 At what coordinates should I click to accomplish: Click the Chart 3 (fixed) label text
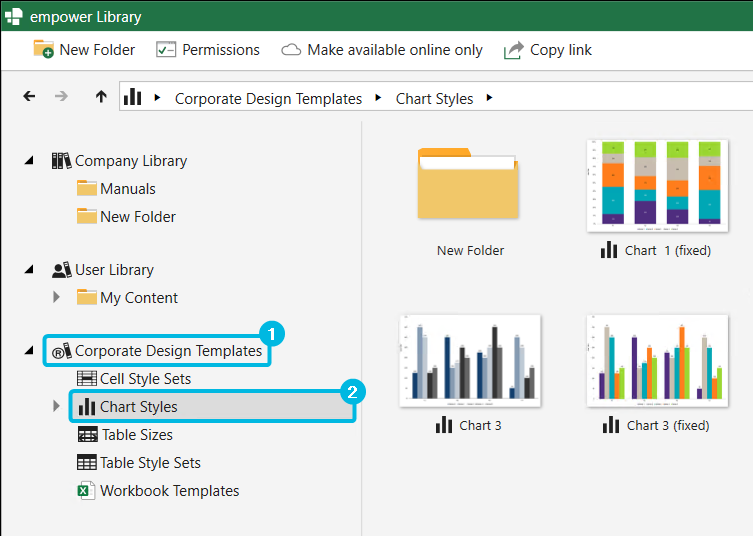(668, 426)
